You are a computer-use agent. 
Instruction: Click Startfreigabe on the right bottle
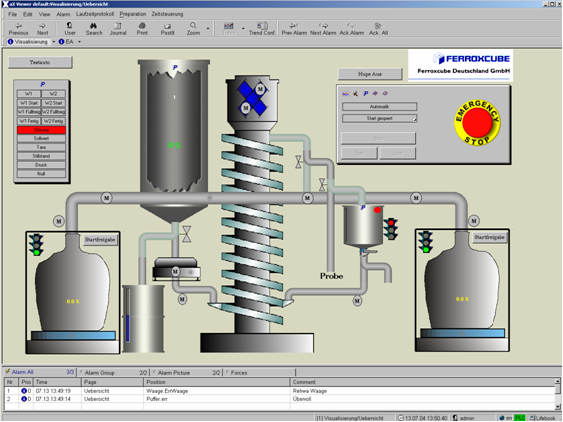coord(489,237)
